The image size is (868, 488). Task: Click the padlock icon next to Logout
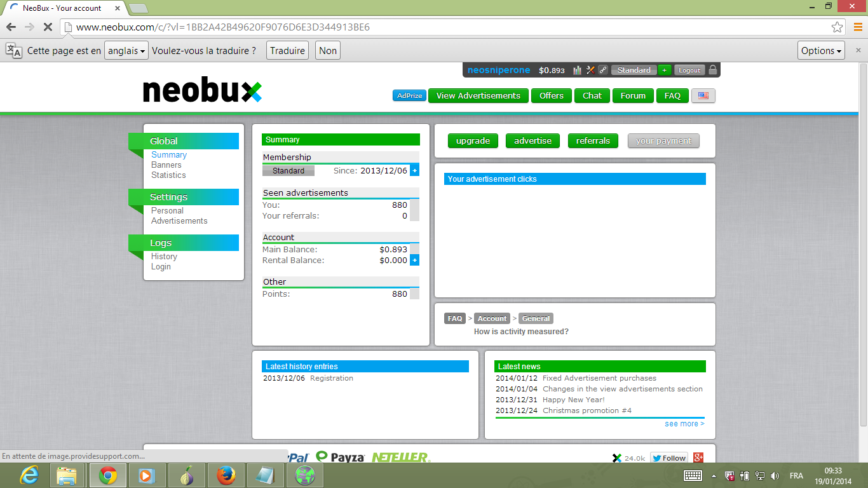pos(713,70)
